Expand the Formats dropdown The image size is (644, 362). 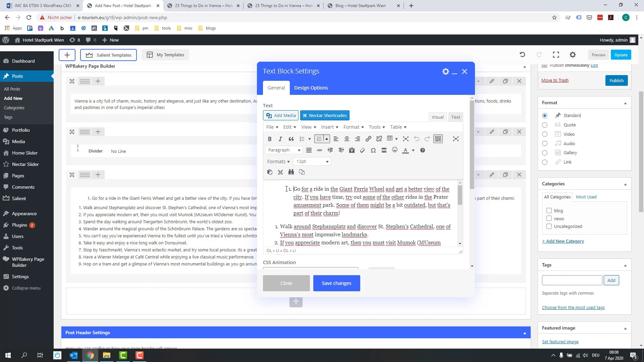click(x=278, y=162)
